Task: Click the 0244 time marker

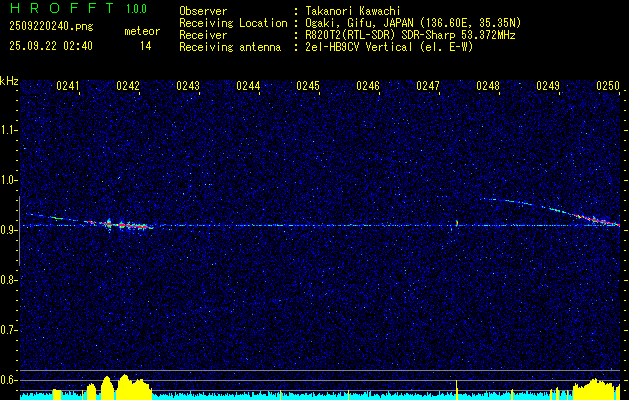Action: 248,86
